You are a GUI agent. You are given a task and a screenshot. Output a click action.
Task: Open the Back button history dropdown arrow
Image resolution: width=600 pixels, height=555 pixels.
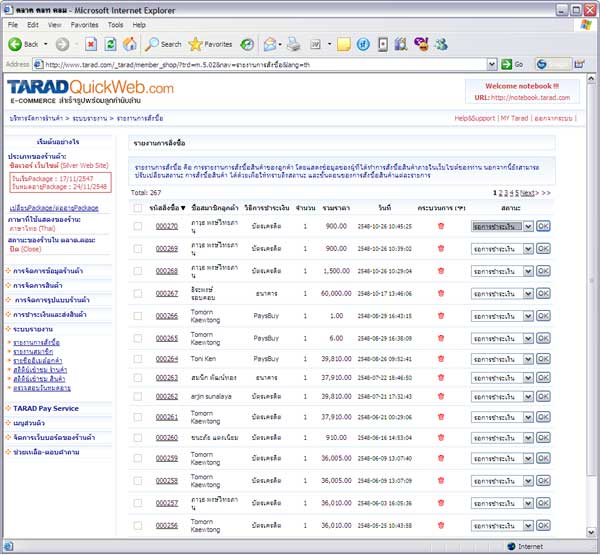click(x=46, y=44)
